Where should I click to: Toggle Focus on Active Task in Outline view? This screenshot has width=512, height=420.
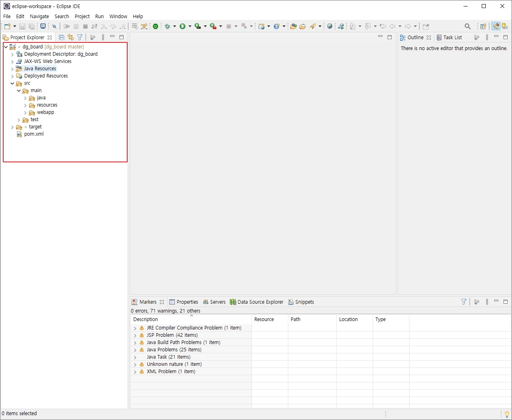(x=476, y=37)
